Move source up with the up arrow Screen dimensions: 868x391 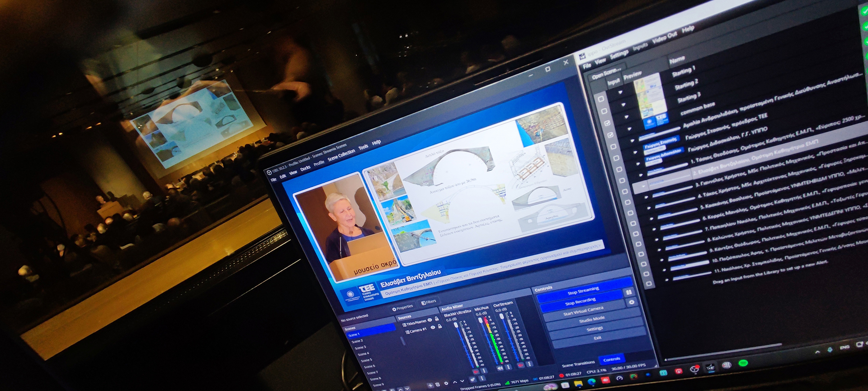pyautogui.click(x=455, y=382)
